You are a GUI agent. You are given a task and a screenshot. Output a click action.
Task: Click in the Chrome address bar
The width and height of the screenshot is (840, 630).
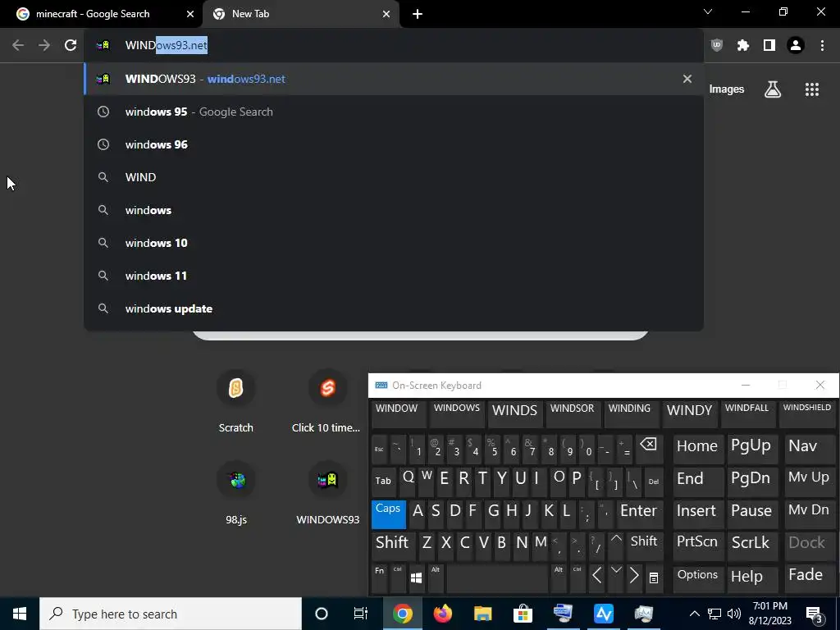coord(394,45)
